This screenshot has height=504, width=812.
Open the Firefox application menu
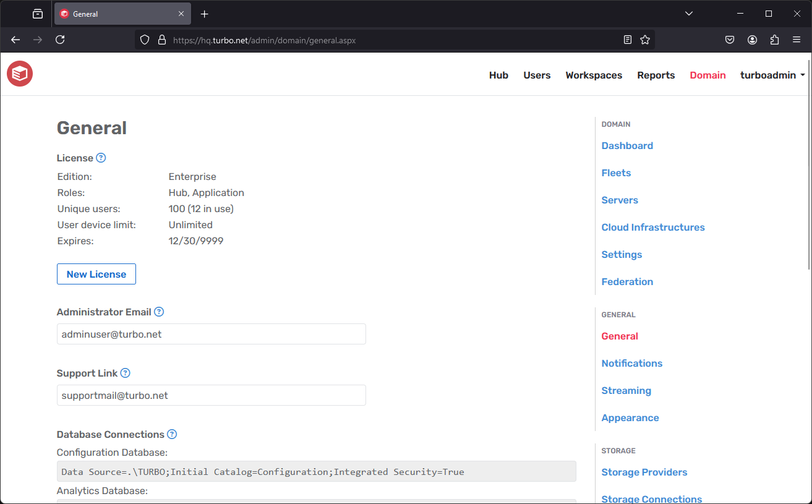(x=797, y=40)
